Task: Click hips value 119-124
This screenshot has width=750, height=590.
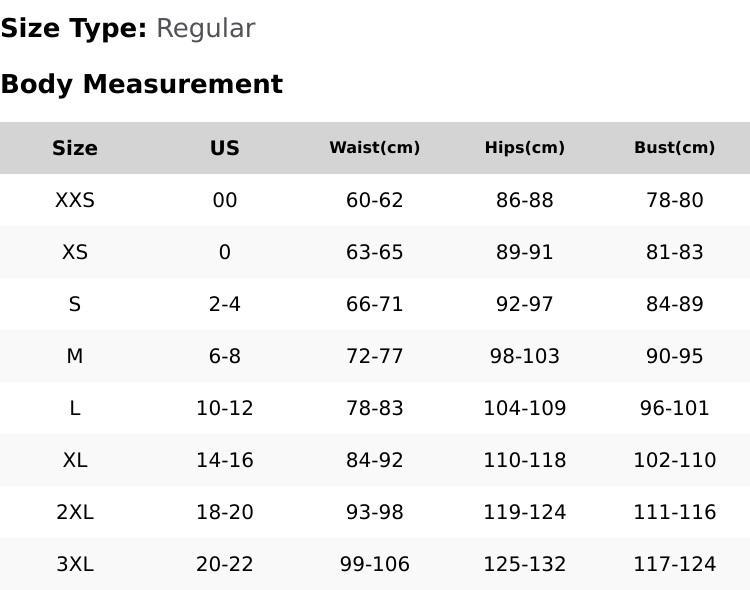Action: point(525,512)
